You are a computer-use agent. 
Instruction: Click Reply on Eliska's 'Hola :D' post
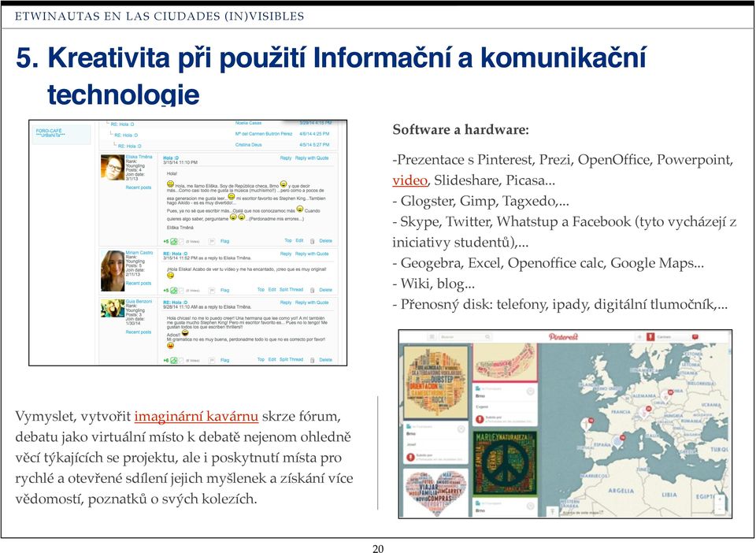pos(286,158)
